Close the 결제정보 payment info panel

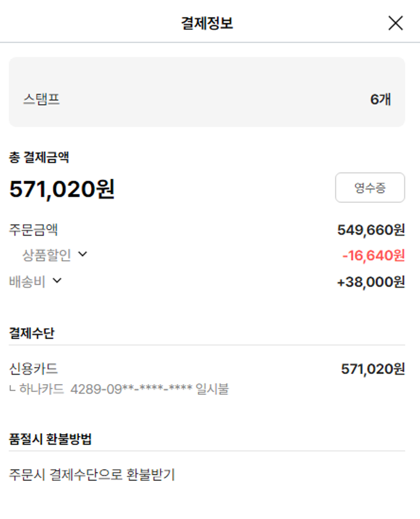395,23
